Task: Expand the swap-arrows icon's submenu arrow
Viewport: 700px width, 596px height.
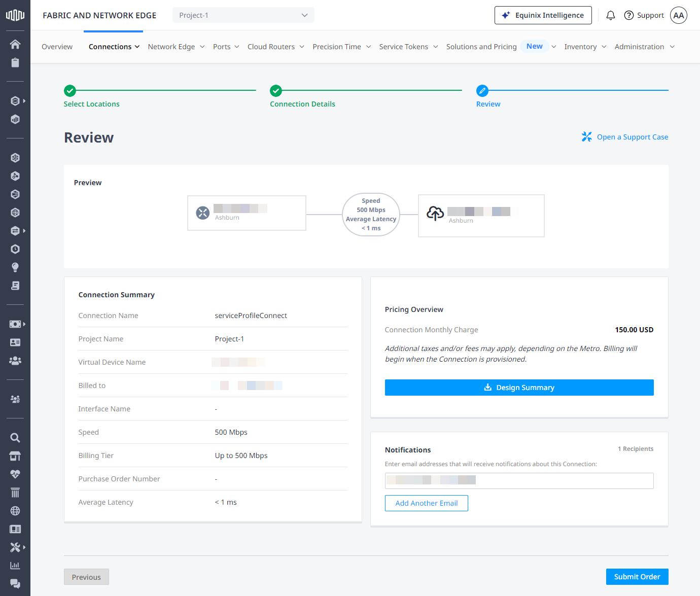Action: pyautogui.click(x=24, y=231)
